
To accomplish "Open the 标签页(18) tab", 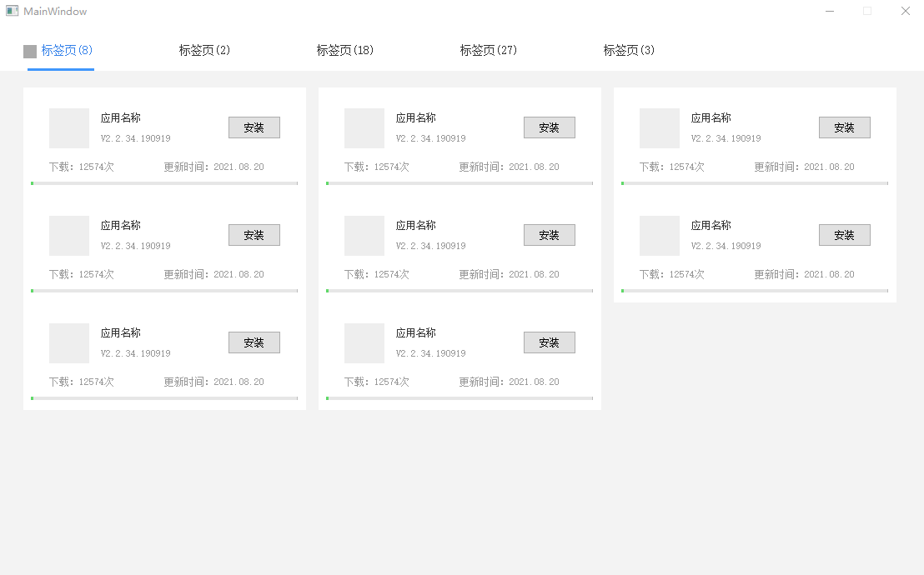I will [x=345, y=50].
